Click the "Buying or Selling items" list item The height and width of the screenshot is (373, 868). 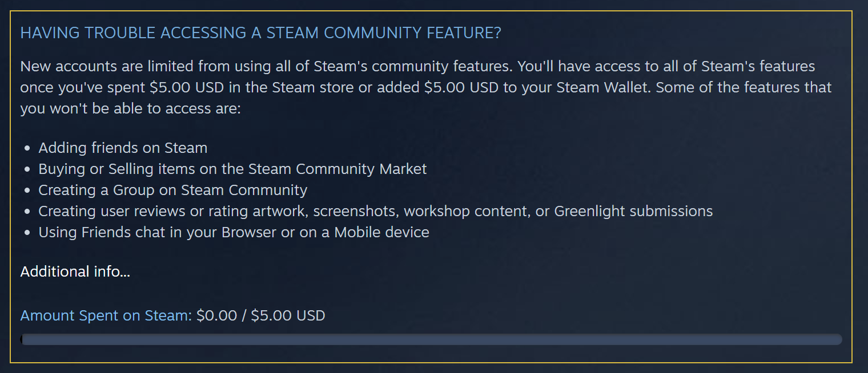click(x=232, y=169)
